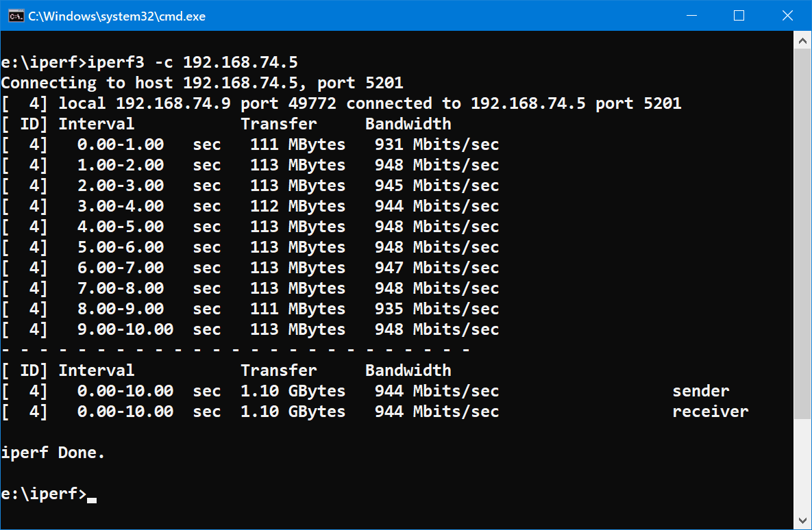
Task: Click the interval '0.00-1.00' value
Action: pos(121,144)
